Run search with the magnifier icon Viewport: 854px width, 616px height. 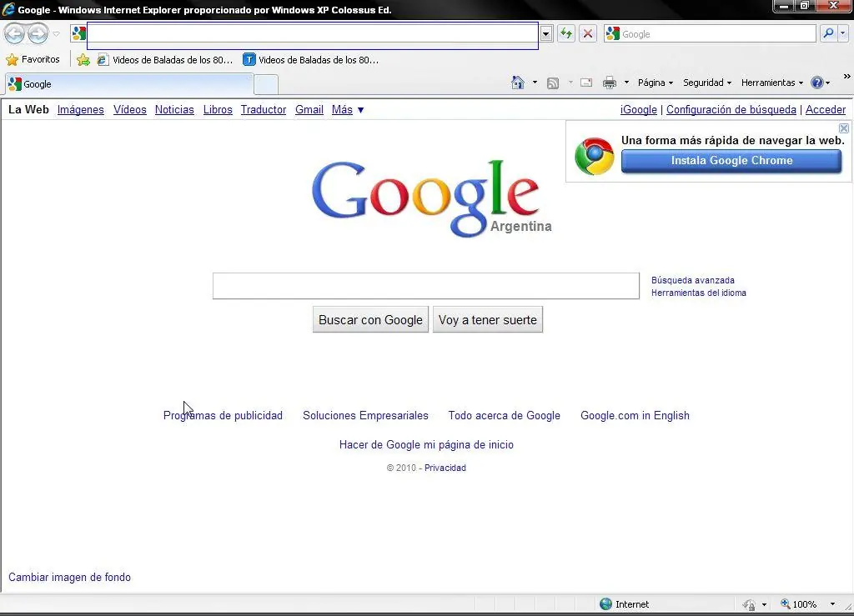pos(828,33)
